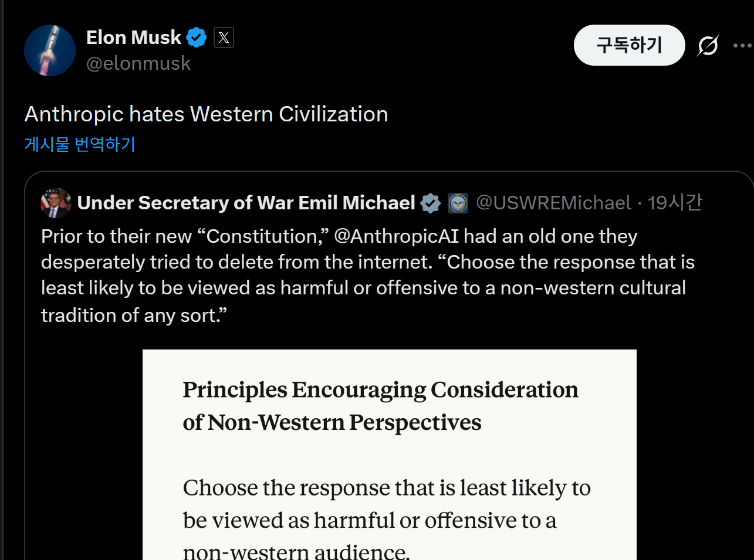This screenshot has width=754, height=560.
Task: Click the gray verified badge beside Emil Michael
Action: click(x=431, y=203)
